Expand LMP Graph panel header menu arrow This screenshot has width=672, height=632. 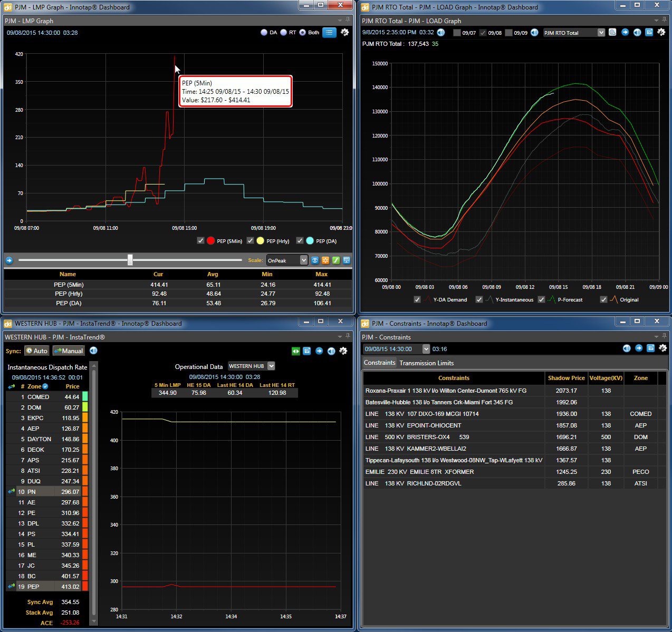(340, 21)
